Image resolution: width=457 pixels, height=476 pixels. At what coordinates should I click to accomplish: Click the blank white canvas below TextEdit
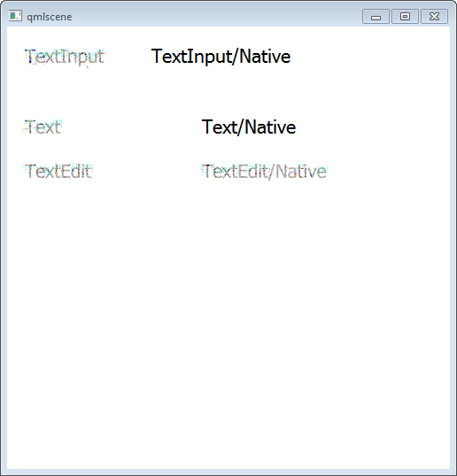coord(228,319)
